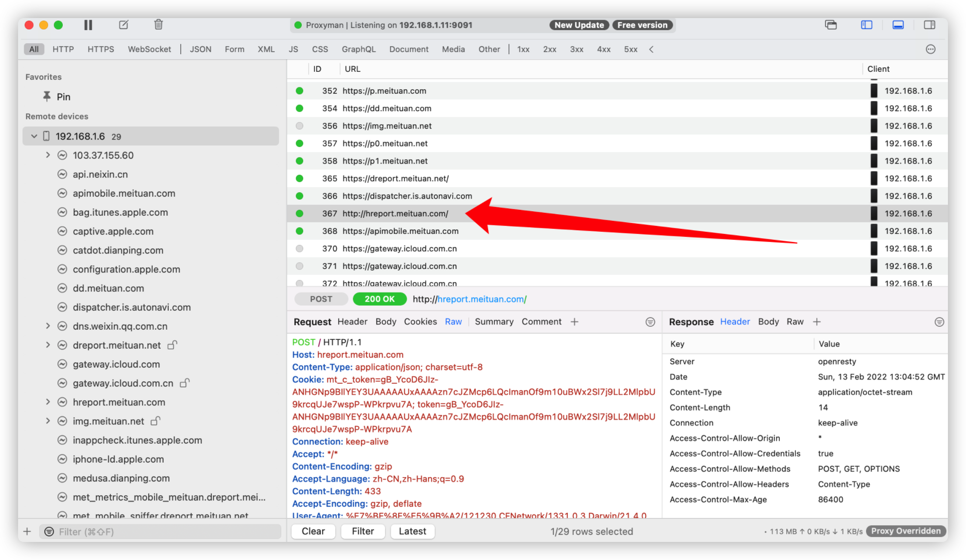Click the Clear button
The height and width of the screenshot is (560, 966).
[x=313, y=531]
